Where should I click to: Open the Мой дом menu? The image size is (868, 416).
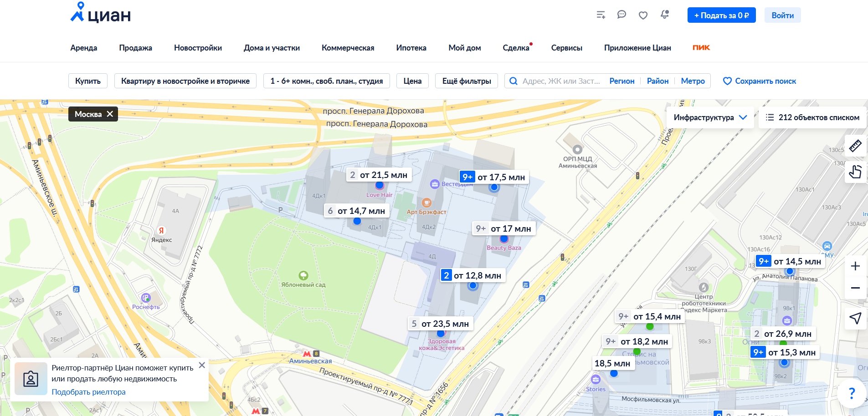point(465,48)
